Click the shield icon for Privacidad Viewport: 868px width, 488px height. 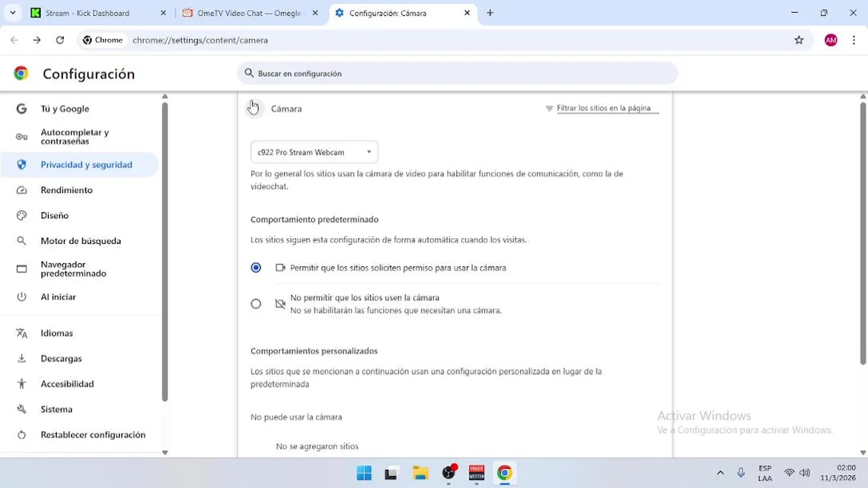(22, 165)
